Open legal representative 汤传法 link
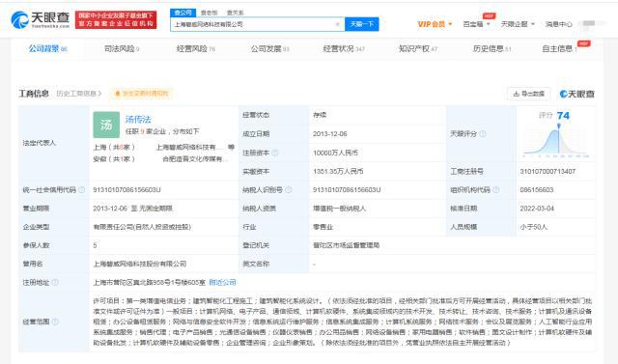Image resolution: width=618 pixels, height=364 pixels. [x=138, y=120]
